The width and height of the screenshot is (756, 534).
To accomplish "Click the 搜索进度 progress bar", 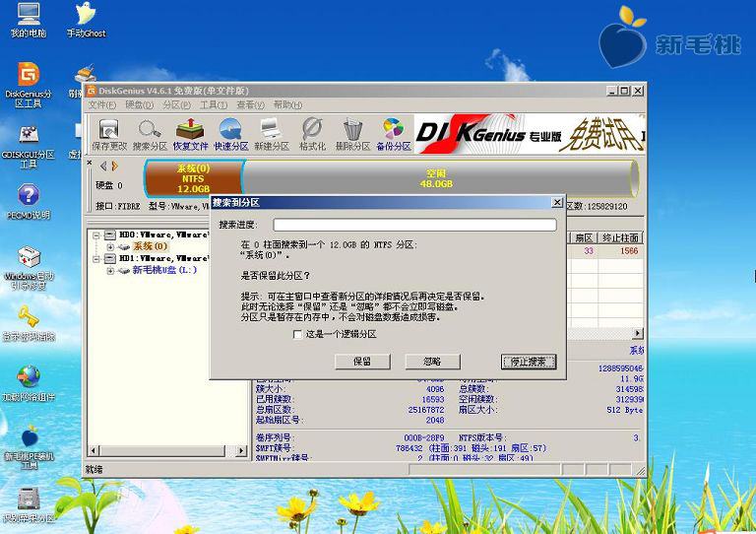I will tap(414, 225).
